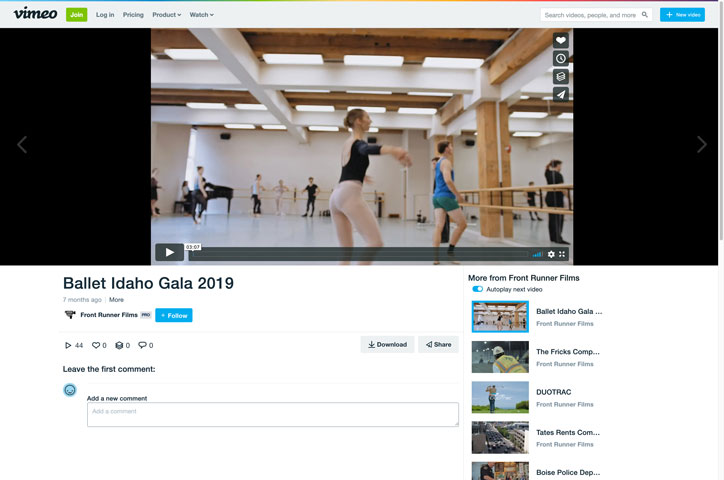
Task: Open the Log in link
Action: tap(105, 15)
